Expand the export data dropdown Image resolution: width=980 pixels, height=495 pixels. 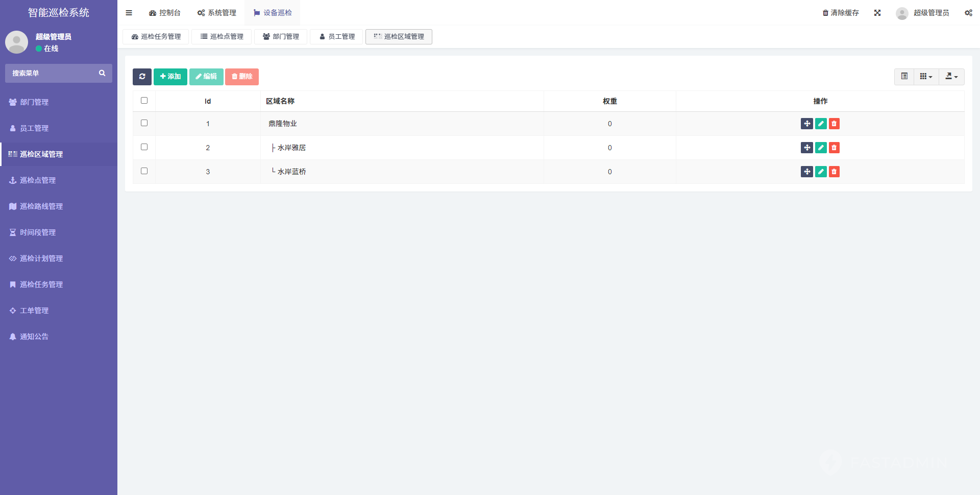951,77
